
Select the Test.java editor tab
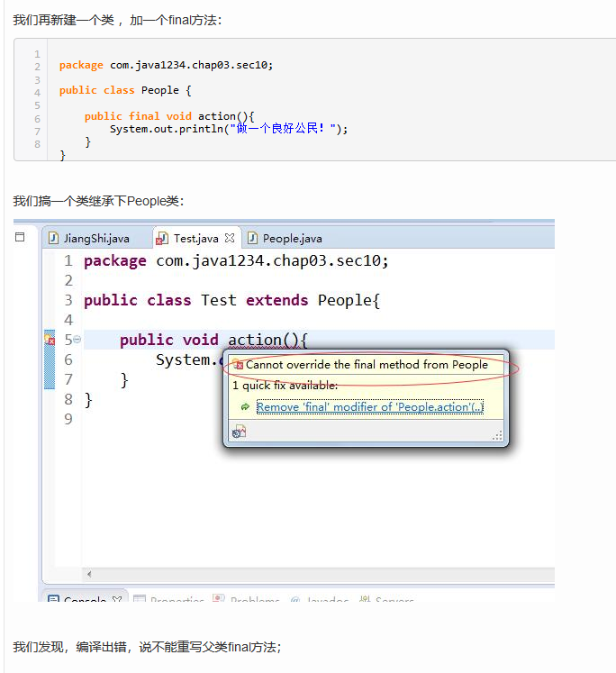[196, 238]
